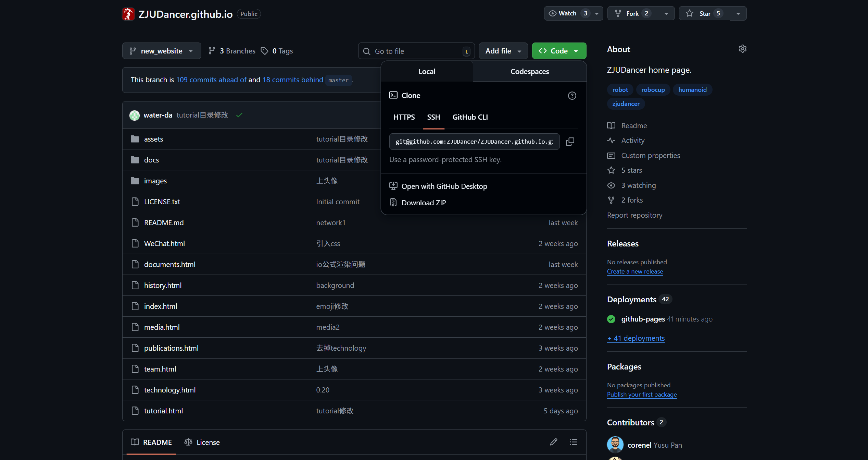Image resolution: width=868 pixels, height=460 pixels.
Task: Click the SSH clone URL field
Action: [474, 142]
